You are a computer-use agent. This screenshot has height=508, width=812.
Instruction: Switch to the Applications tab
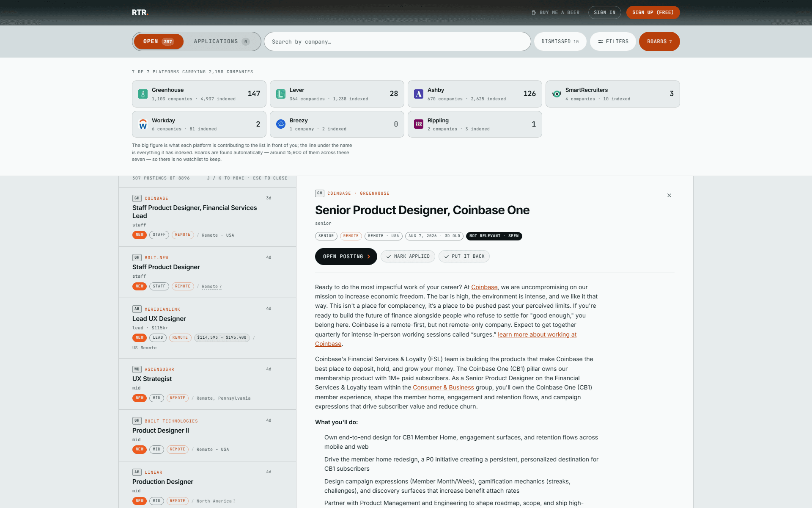(x=222, y=41)
